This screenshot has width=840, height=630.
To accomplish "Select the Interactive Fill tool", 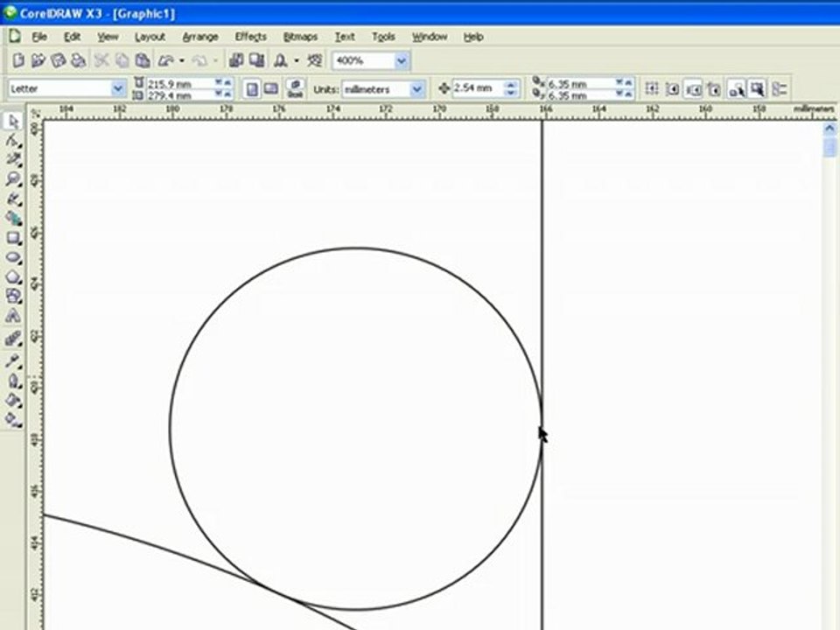I will 13,419.
